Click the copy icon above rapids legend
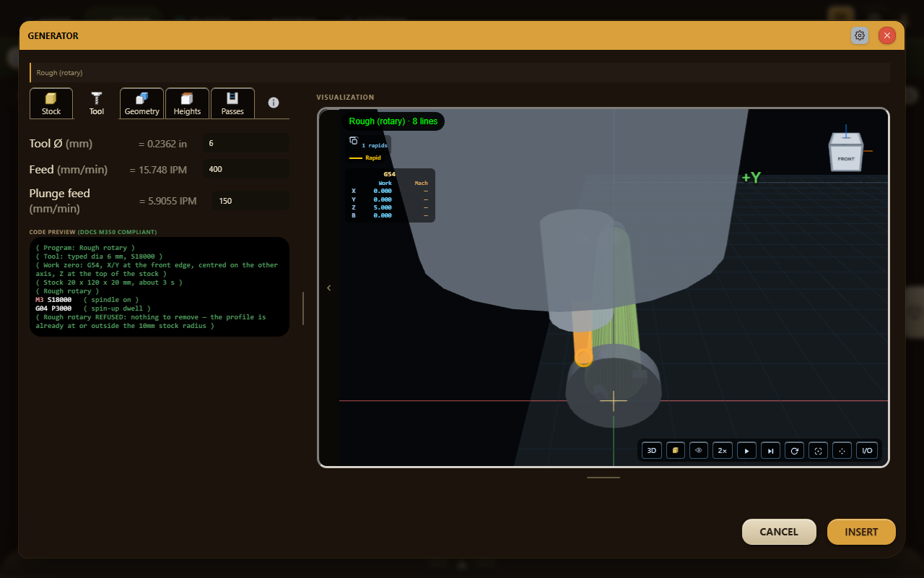This screenshot has height=578, width=924. tap(354, 141)
